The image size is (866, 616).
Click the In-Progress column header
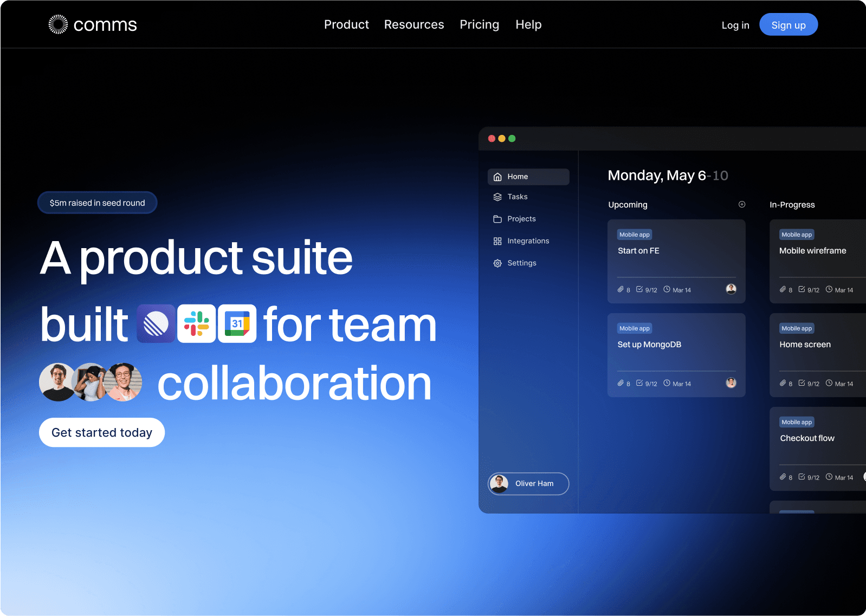tap(792, 205)
